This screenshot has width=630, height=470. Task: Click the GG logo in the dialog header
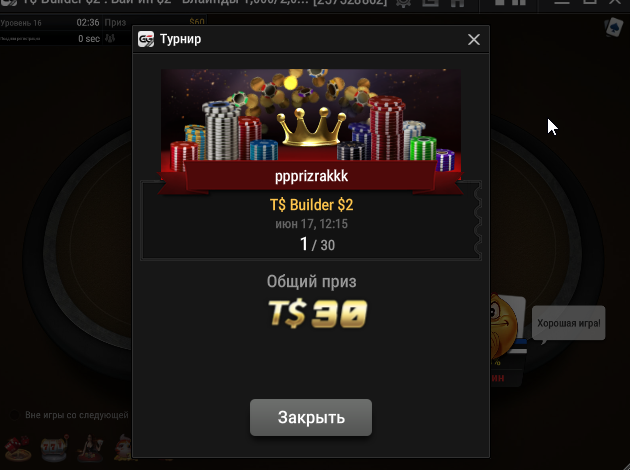146,39
